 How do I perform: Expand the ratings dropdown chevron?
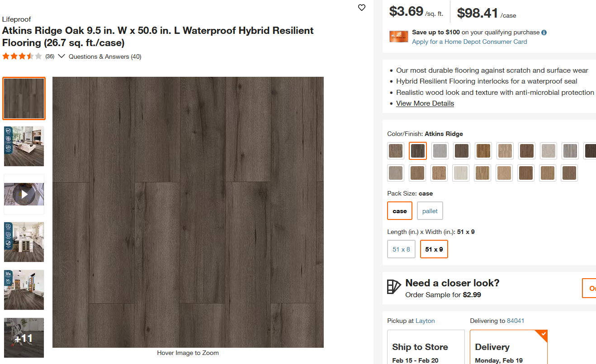[61, 56]
